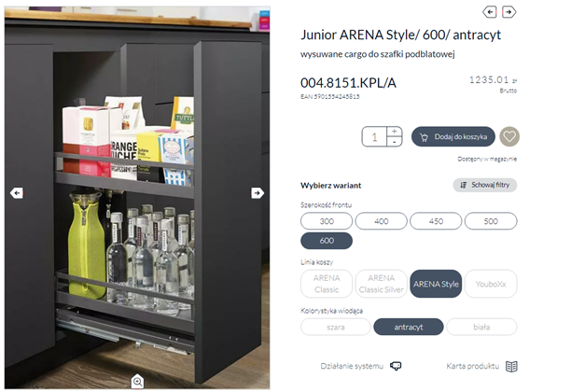
Task: Show next gallery image arrow
Action: [258, 193]
